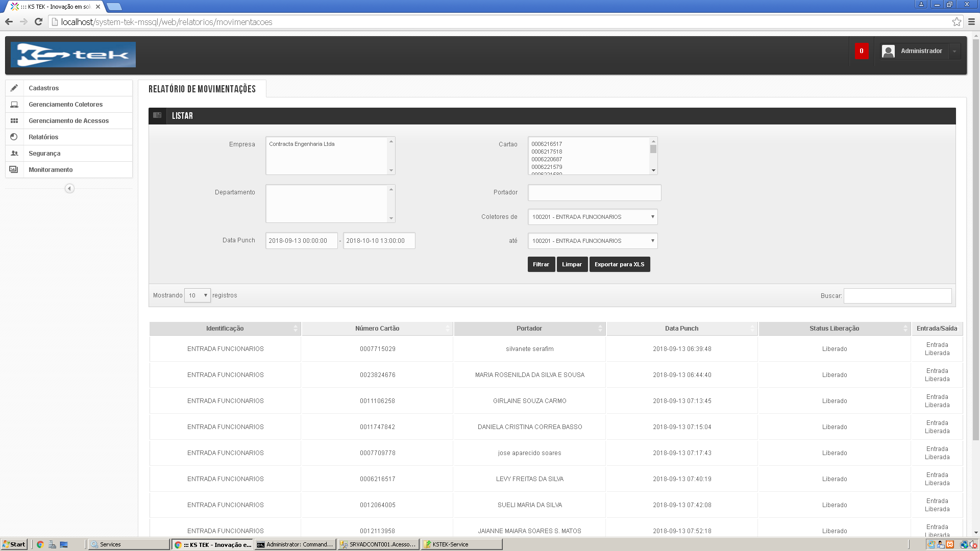Click the KS tek logo
Viewport: 980px width, 551px height.
click(x=73, y=55)
